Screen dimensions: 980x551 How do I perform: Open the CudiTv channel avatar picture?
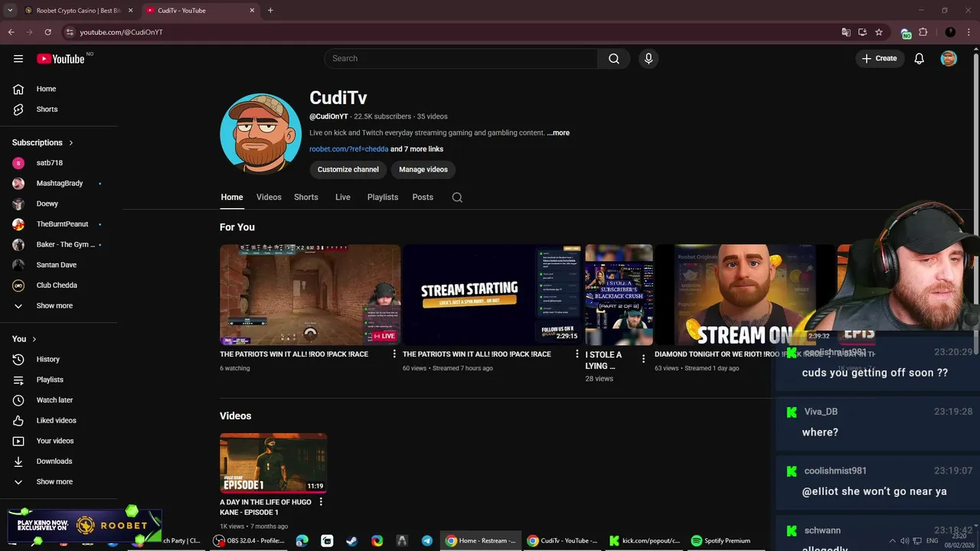pyautogui.click(x=260, y=134)
